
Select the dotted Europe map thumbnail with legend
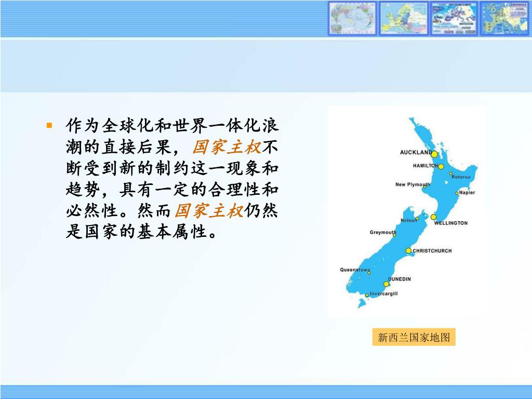[505, 18]
